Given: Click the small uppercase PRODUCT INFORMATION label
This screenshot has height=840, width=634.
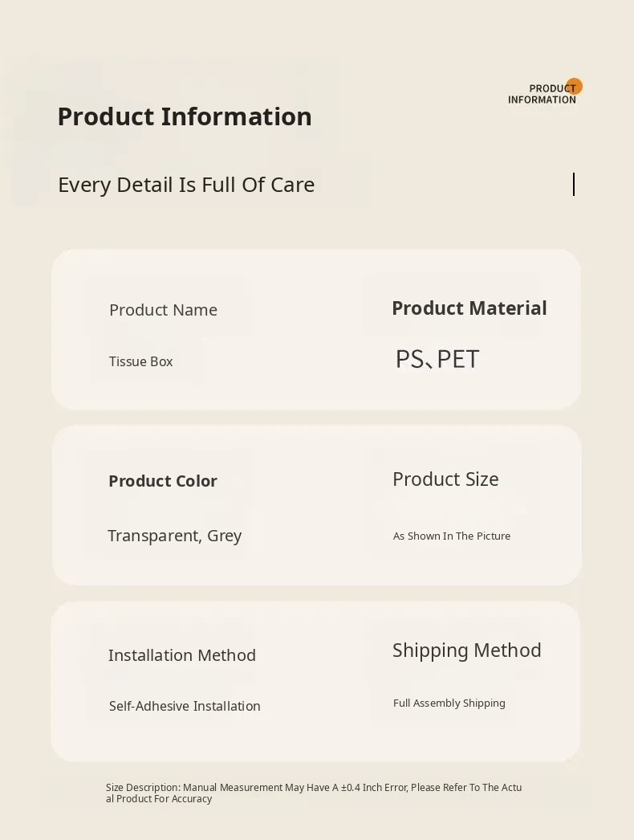Looking at the screenshot, I should point(542,94).
